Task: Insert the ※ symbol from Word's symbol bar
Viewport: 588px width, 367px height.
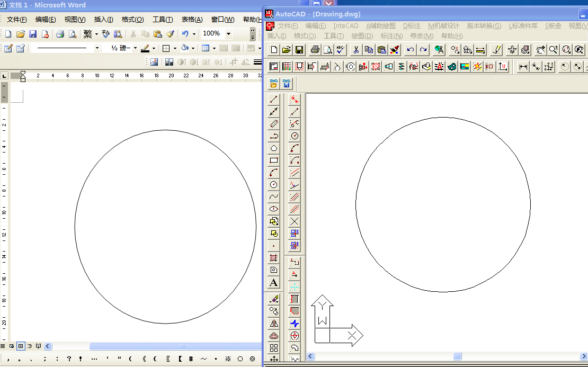Action: [x=228, y=359]
